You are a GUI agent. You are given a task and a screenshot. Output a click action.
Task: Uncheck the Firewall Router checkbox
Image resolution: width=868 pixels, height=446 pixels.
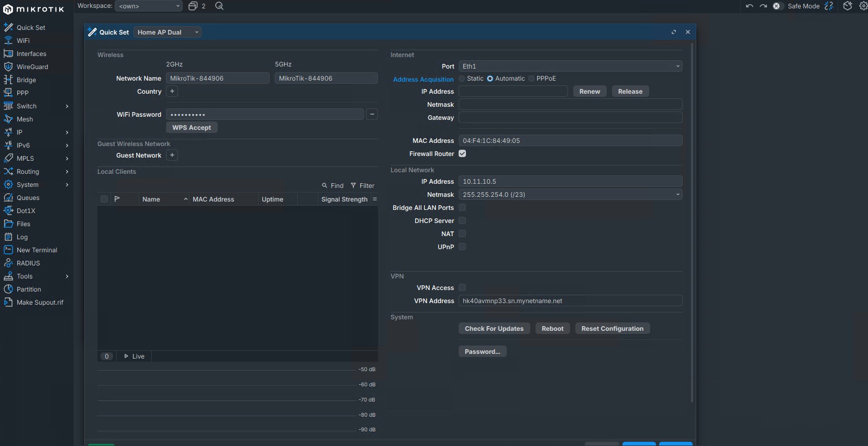click(462, 153)
